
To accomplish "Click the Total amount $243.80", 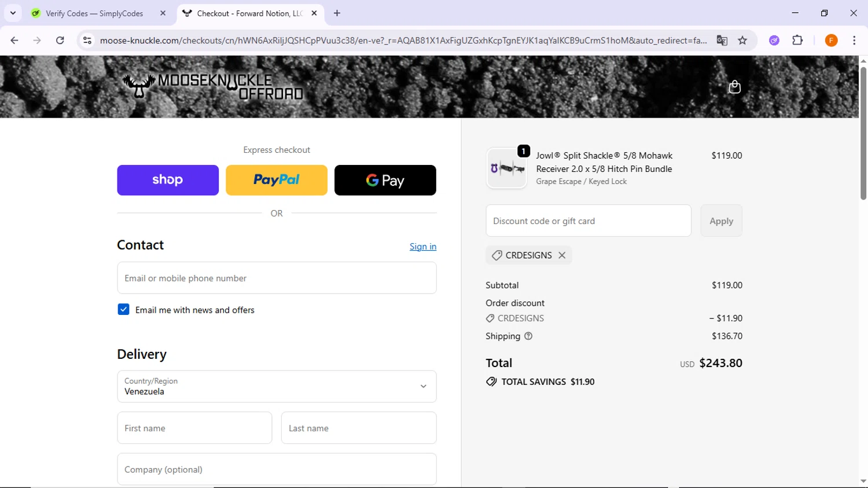I will pos(720,363).
